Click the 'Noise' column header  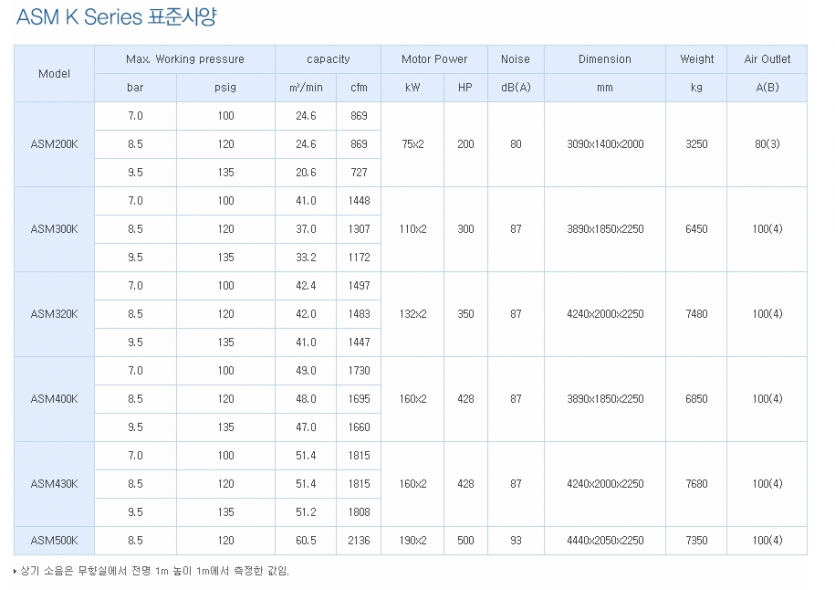(x=515, y=59)
